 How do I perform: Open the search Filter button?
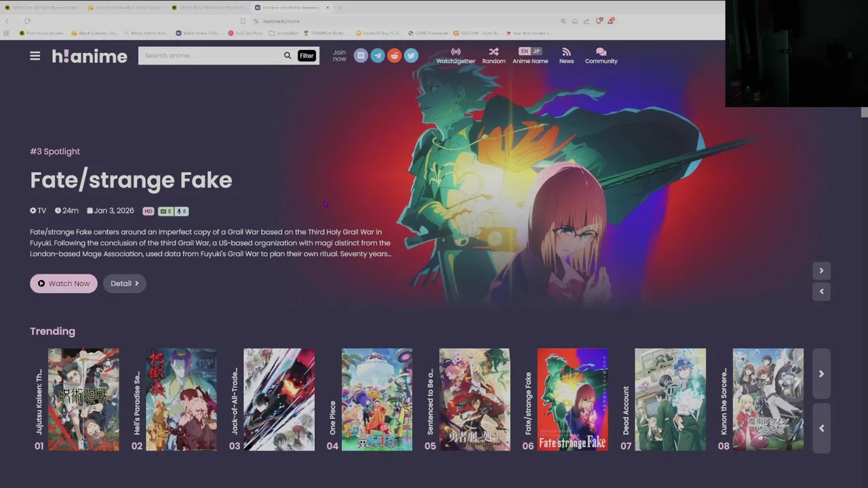tap(307, 56)
